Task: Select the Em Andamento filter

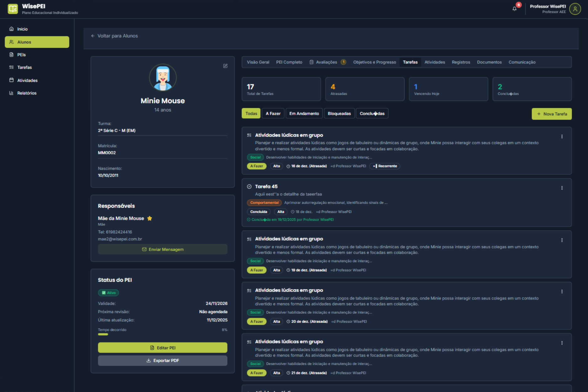Action: (304, 114)
